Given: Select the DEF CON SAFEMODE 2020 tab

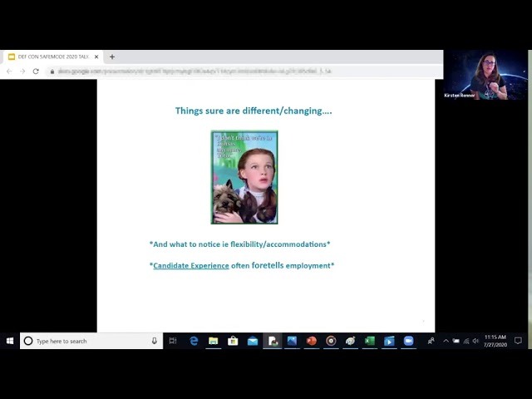Looking at the screenshot, I should 52,57.
